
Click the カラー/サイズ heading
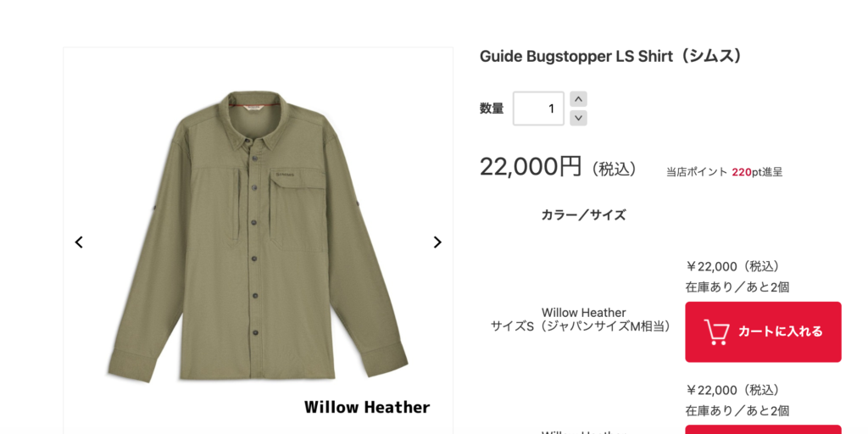583,215
